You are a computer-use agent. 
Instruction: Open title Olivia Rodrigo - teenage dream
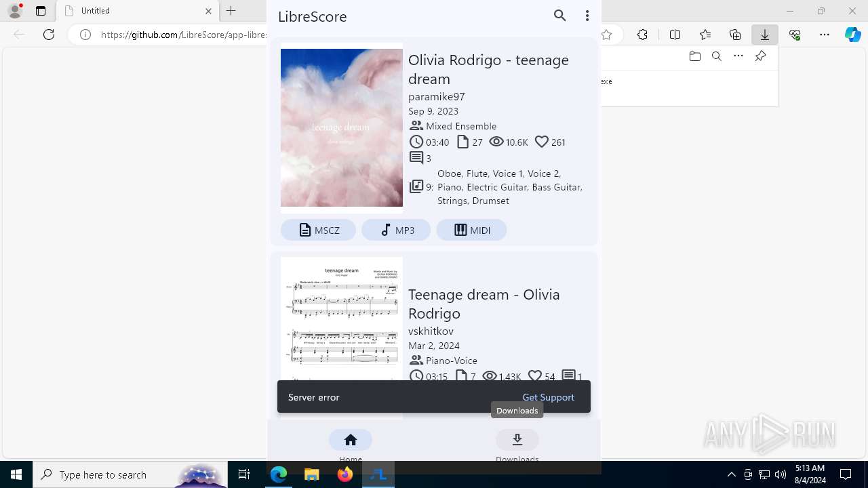pos(488,69)
